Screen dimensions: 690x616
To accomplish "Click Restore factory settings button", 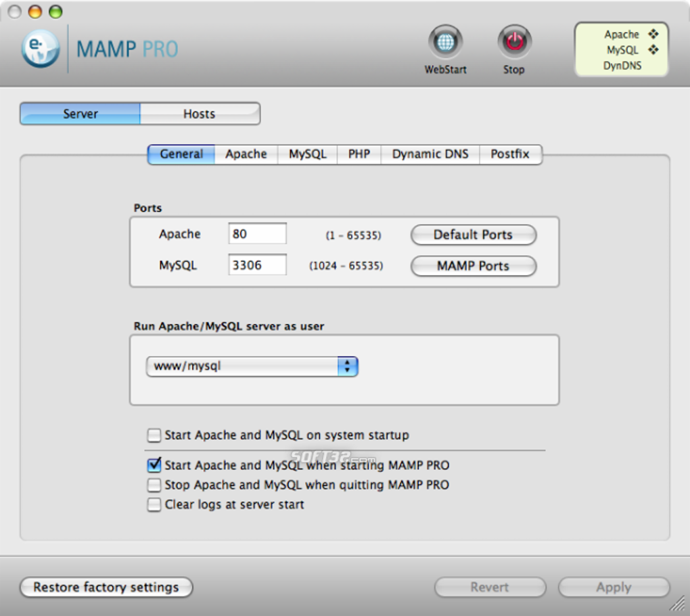I will 106,588.
